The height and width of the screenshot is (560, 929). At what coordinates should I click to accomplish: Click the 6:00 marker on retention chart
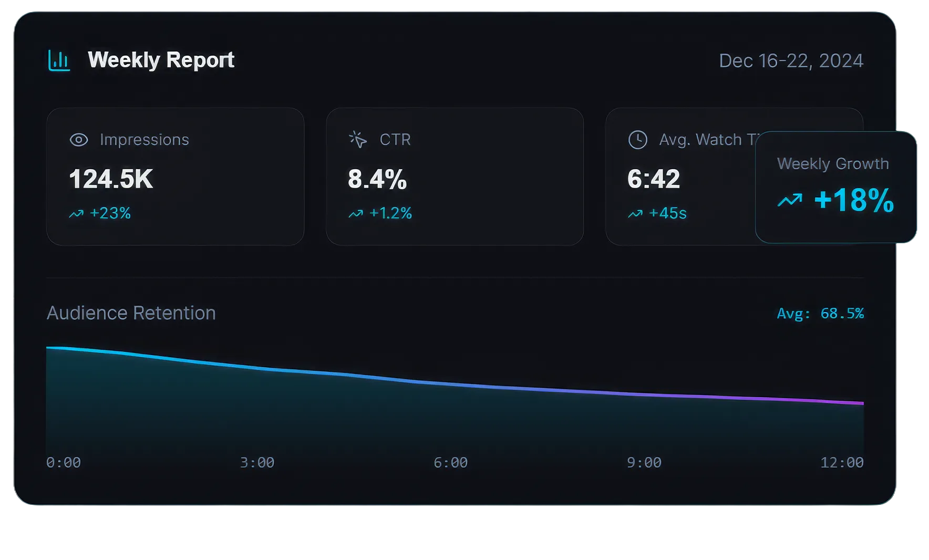pyautogui.click(x=450, y=463)
